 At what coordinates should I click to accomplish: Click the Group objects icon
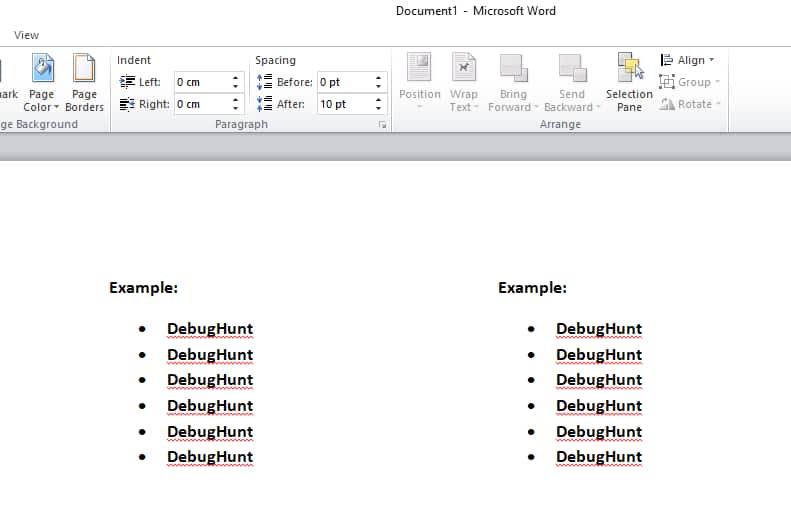click(667, 82)
